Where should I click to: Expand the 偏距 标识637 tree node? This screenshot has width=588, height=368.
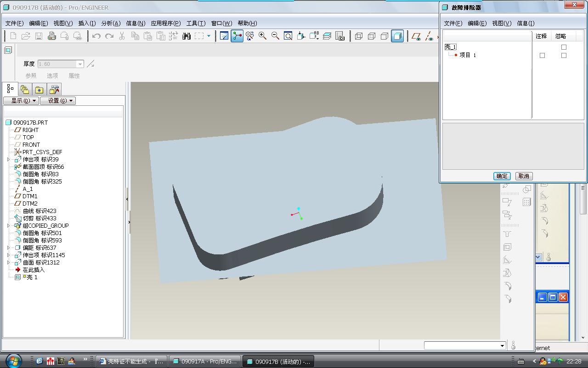click(x=8, y=247)
